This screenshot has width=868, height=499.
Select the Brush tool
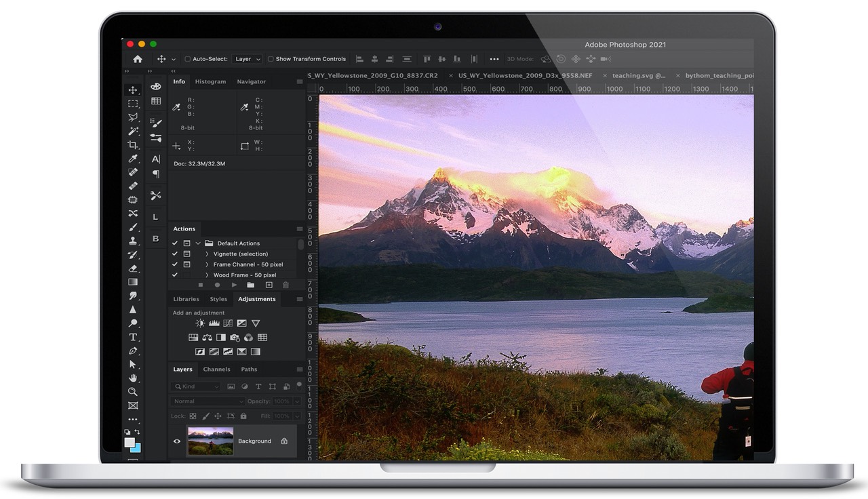(133, 227)
